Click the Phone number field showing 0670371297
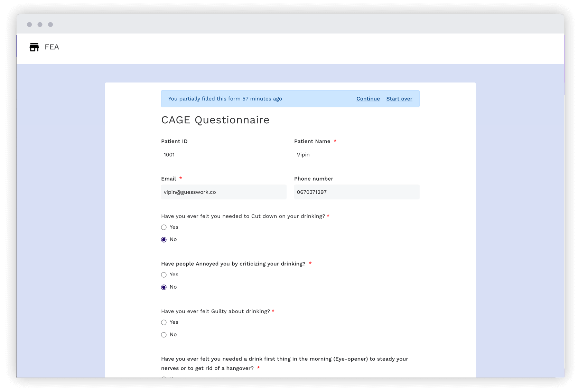This screenshot has height=392, width=578. [357, 192]
